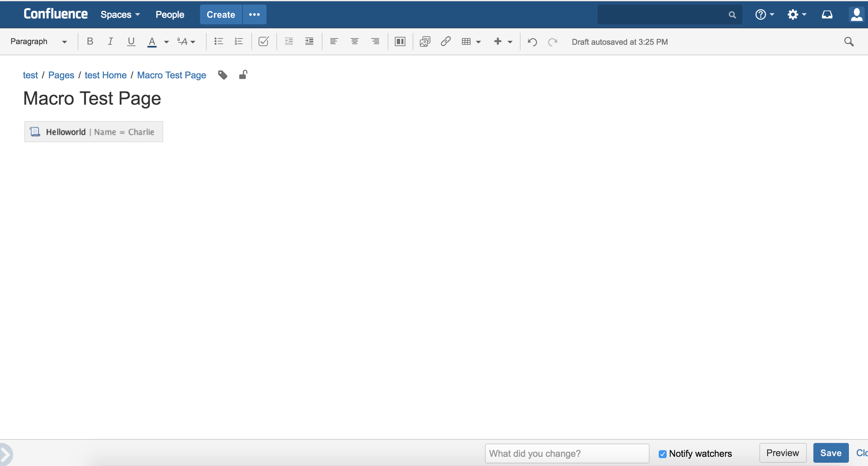
Task: Open the text color picker arrow
Action: coord(166,42)
